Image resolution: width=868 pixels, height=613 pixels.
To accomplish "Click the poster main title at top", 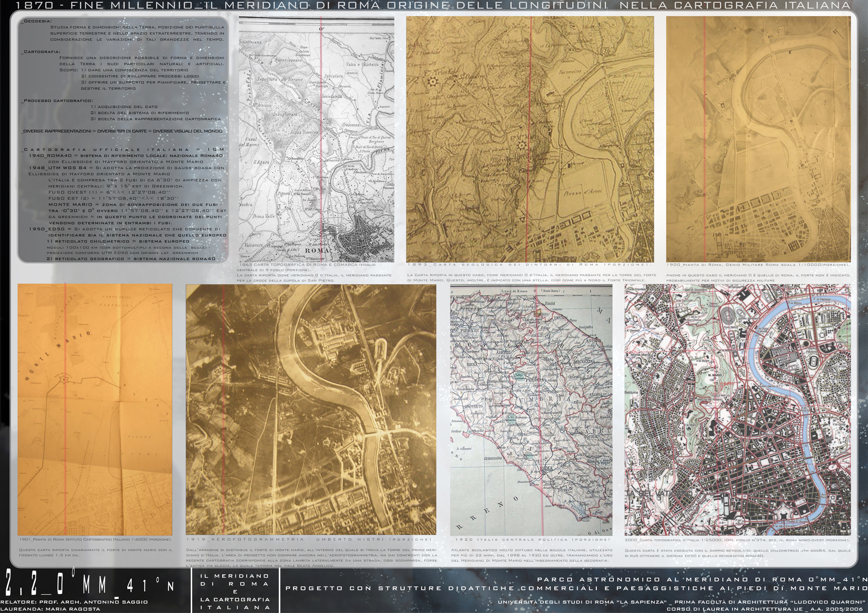I will pyautogui.click(x=434, y=6).
